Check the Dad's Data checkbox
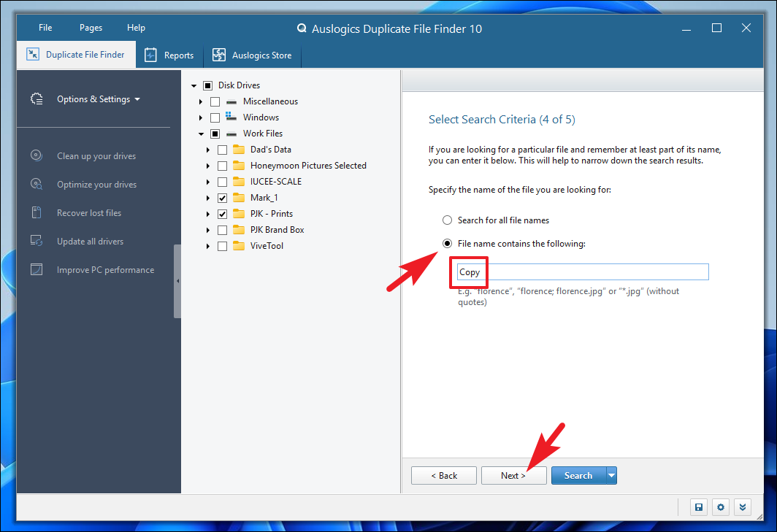This screenshot has height=532, width=777. (x=223, y=150)
